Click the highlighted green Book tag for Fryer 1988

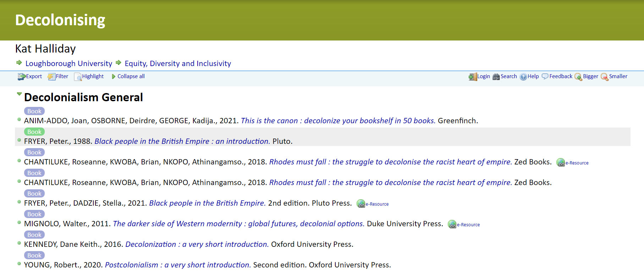34,132
